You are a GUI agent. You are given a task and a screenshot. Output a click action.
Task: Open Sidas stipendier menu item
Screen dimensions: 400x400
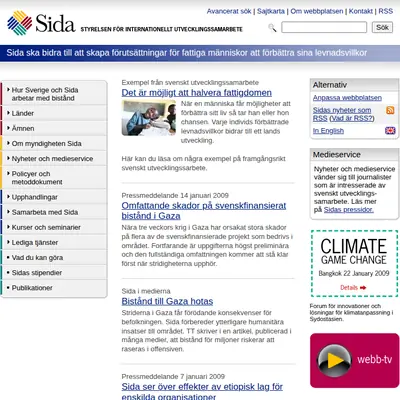pos(54,273)
